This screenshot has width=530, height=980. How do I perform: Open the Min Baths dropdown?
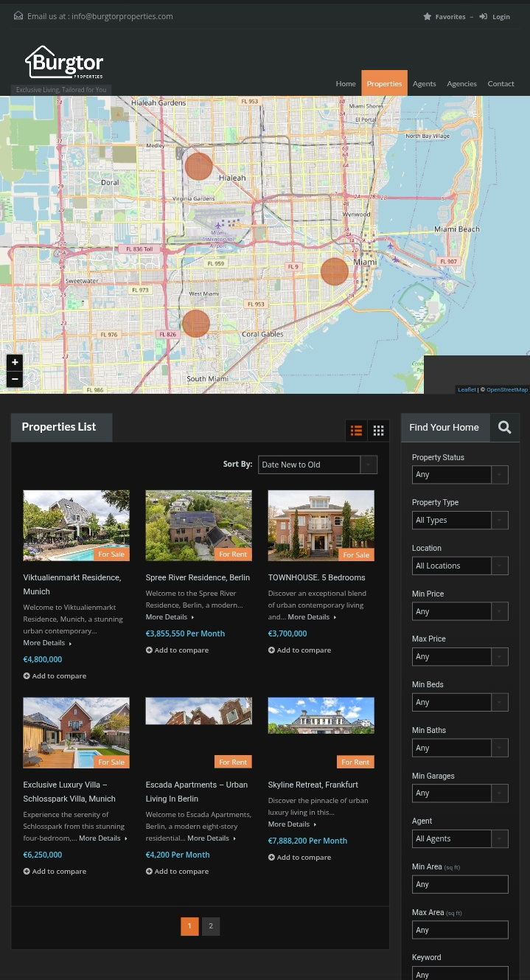pyautogui.click(x=460, y=748)
